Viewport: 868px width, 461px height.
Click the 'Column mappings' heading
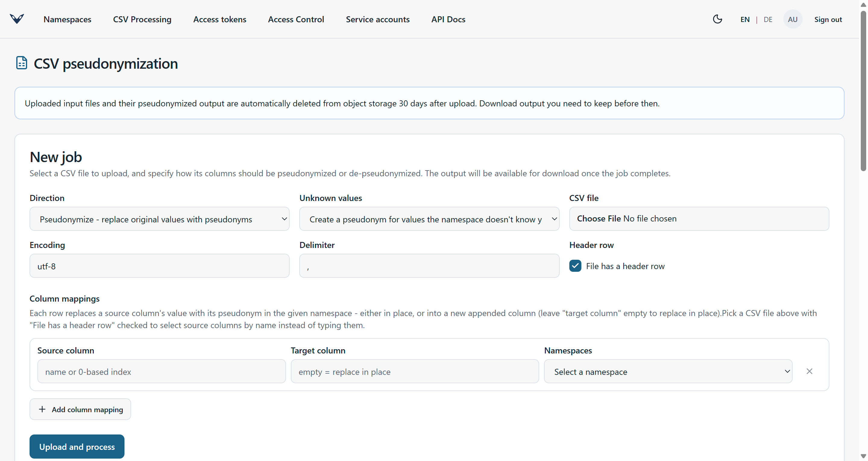click(x=65, y=299)
